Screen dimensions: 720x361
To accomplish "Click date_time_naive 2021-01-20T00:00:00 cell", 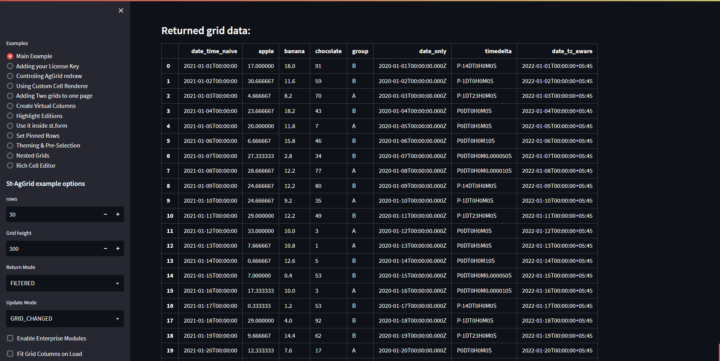I will [x=210, y=350].
